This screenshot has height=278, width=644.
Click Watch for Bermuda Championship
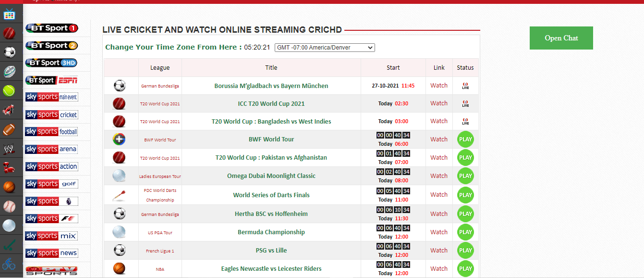pos(439,232)
